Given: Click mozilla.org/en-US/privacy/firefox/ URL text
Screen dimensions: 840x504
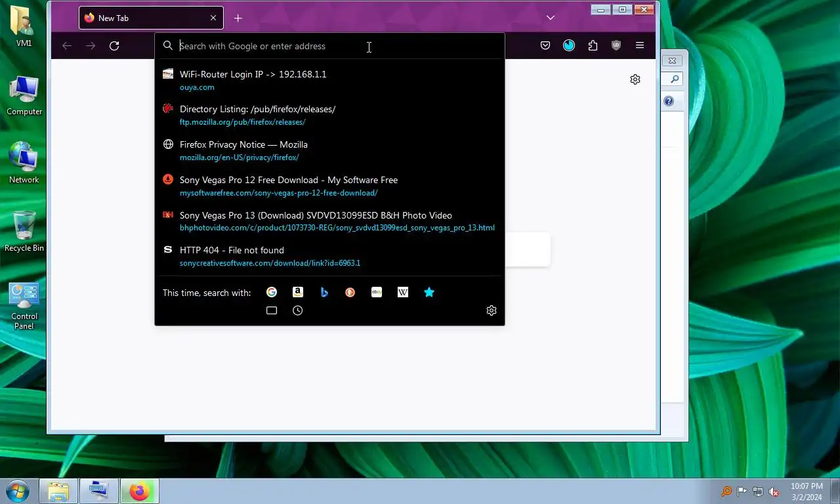Looking at the screenshot, I should (240, 157).
